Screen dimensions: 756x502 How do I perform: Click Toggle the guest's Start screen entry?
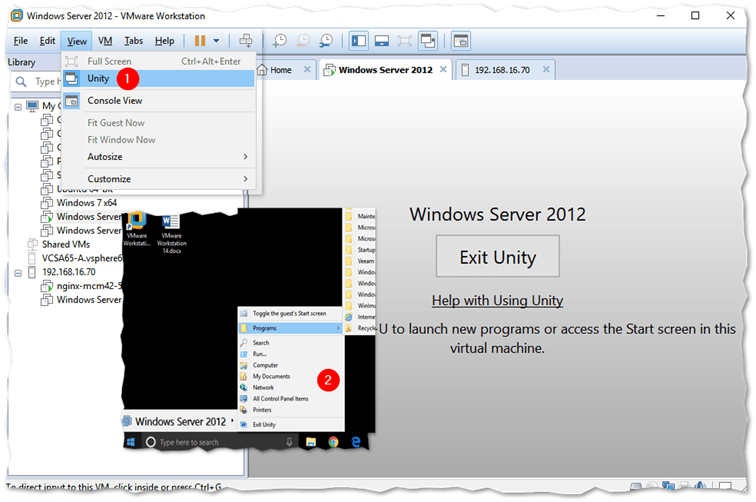coord(291,313)
